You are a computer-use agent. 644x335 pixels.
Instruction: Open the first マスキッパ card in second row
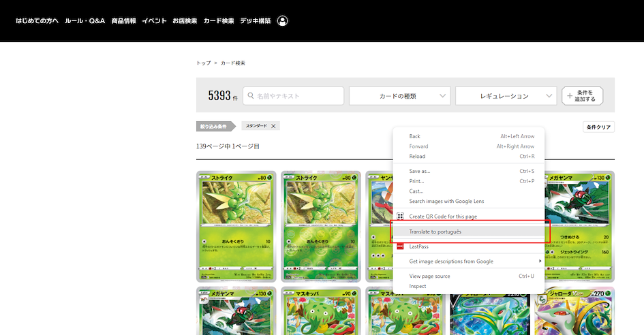click(x=321, y=310)
